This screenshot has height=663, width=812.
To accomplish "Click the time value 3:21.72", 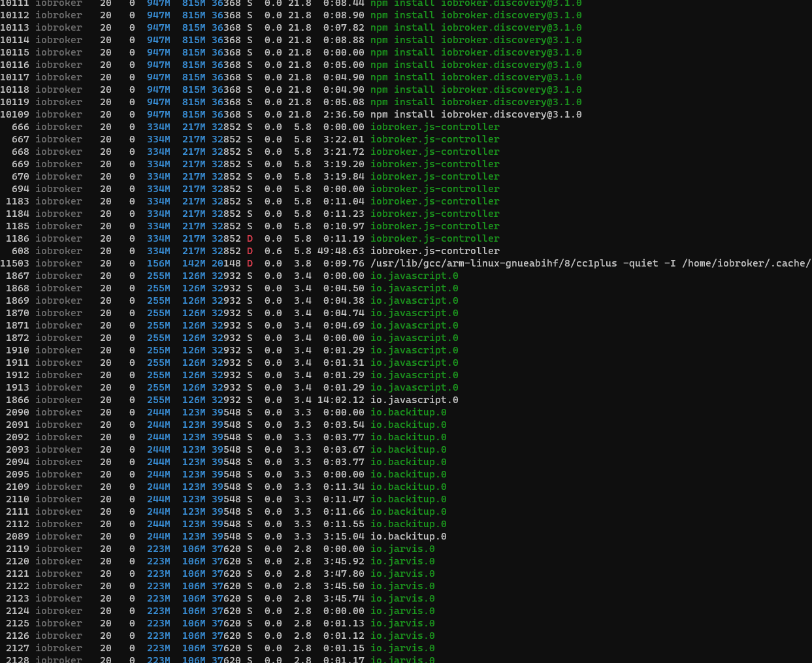I will click(344, 152).
